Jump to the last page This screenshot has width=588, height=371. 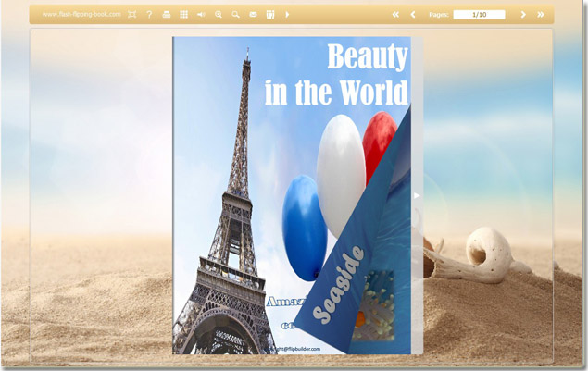(541, 15)
